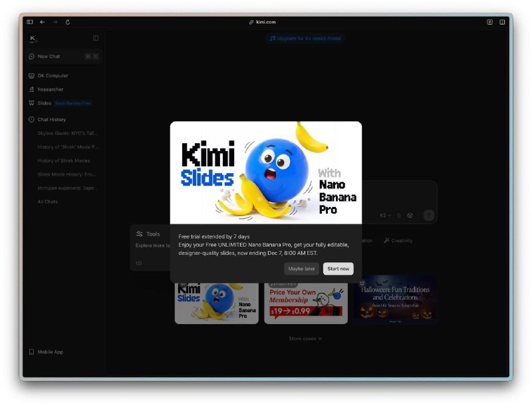Viewport: 532px width, 406px height.
Task: Toggle the web search globe option
Action: coord(410,215)
